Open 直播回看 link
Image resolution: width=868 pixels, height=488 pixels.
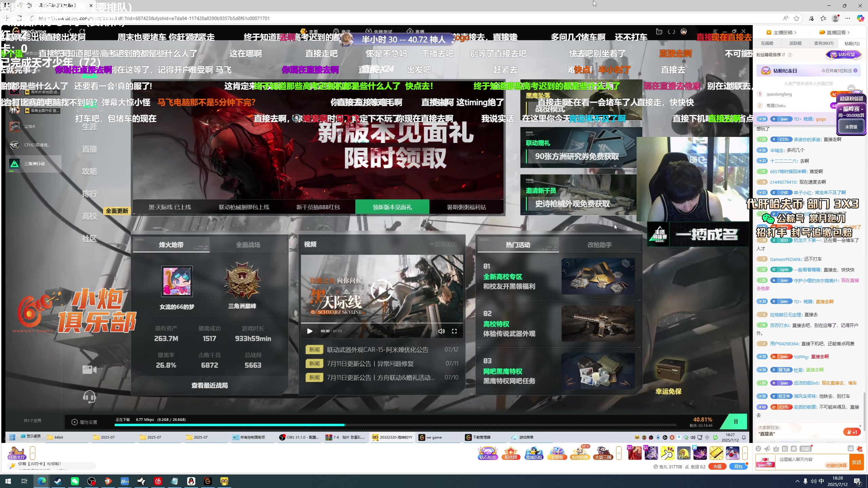(834, 33)
